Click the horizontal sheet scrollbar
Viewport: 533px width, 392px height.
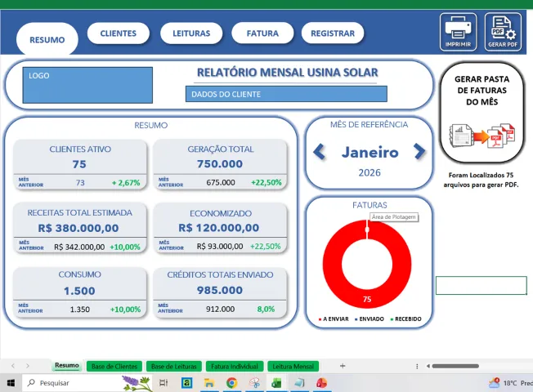click(x=455, y=366)
